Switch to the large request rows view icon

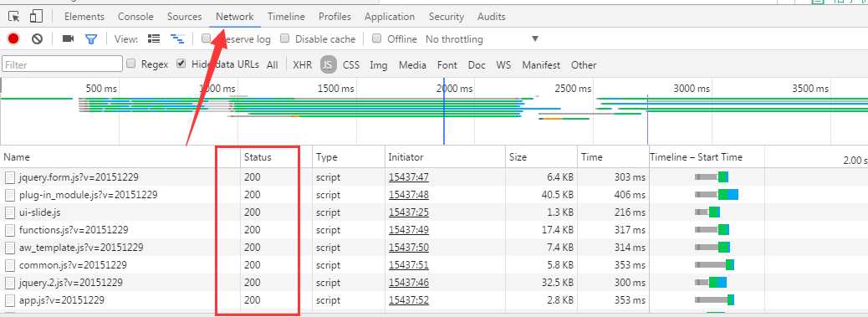[x=154, y=38]
